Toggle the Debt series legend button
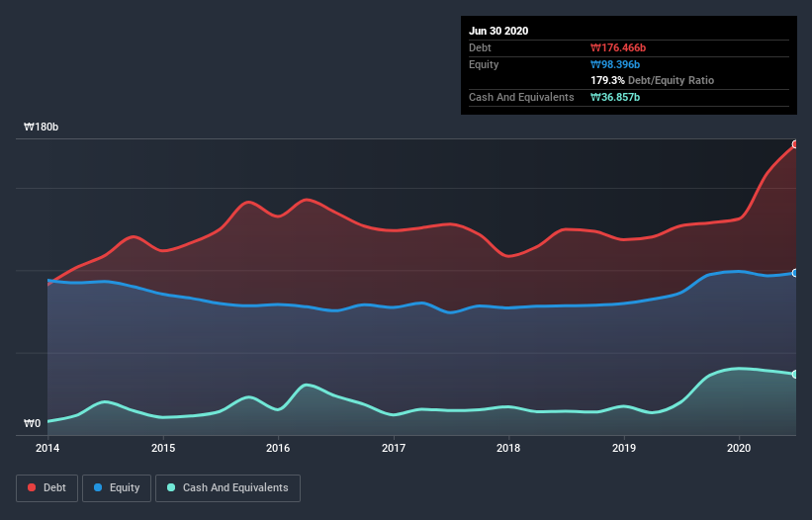Image resolution: width=812 pixels, height=520 pixels. pos(46,488)
